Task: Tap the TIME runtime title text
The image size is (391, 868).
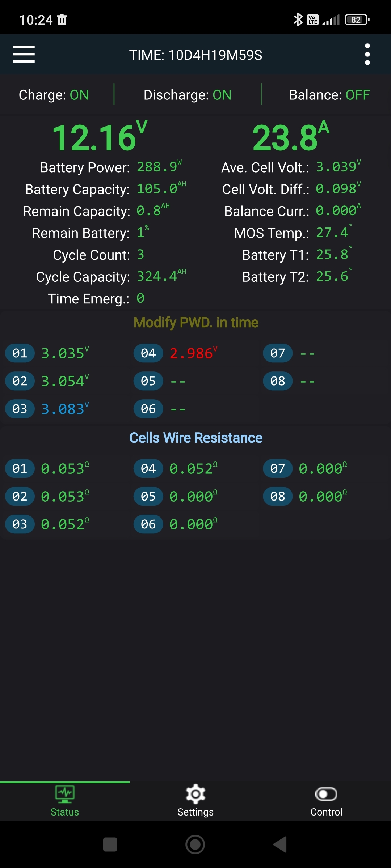Action: [195, 55]
